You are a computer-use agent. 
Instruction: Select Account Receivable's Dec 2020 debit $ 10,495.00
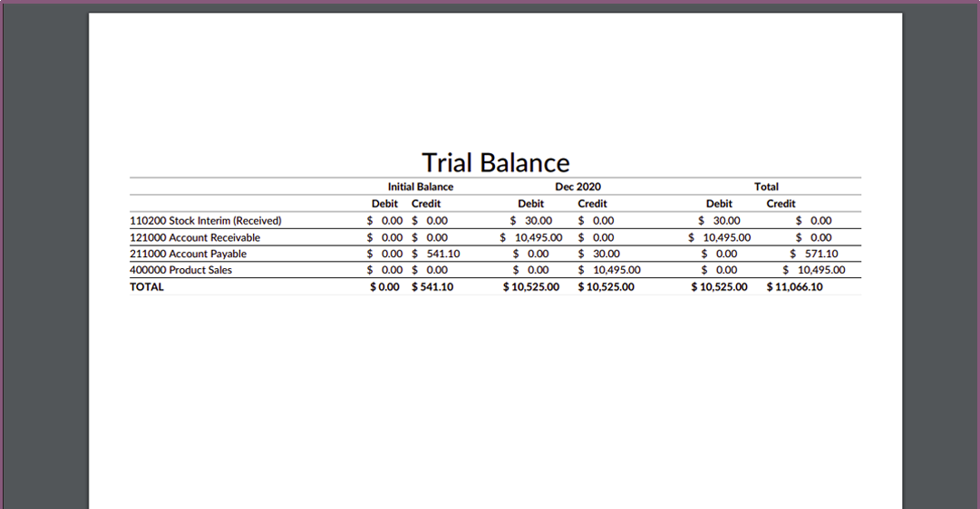pos(530,237)
